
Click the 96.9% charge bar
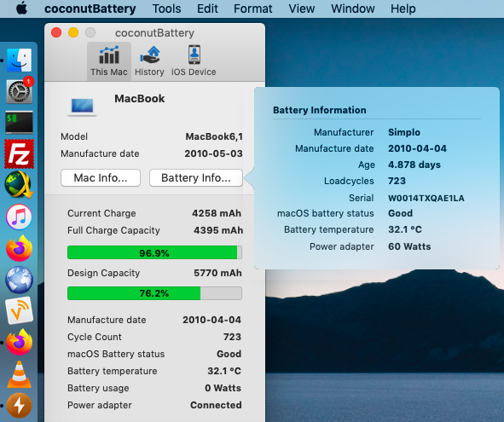pyautogui.click(x=154, y=252)
